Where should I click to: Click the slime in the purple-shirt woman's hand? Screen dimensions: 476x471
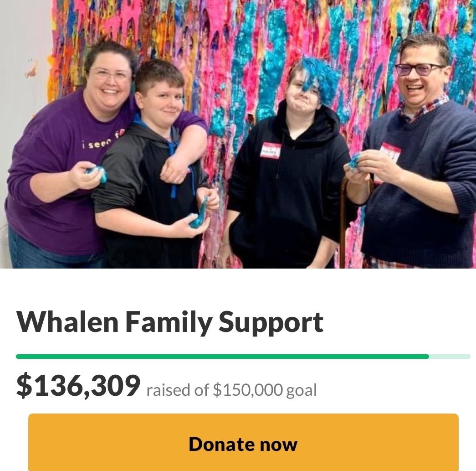[x=97, y=173]
